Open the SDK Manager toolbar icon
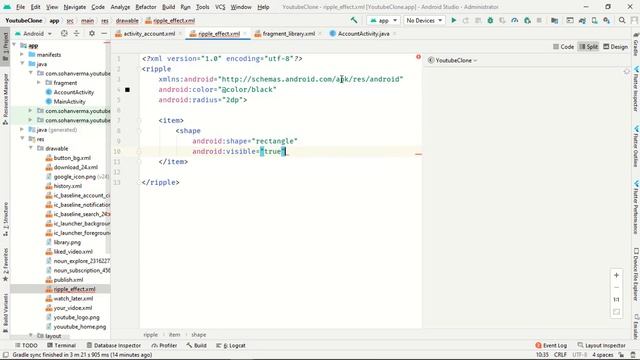 tap(607, 20)
